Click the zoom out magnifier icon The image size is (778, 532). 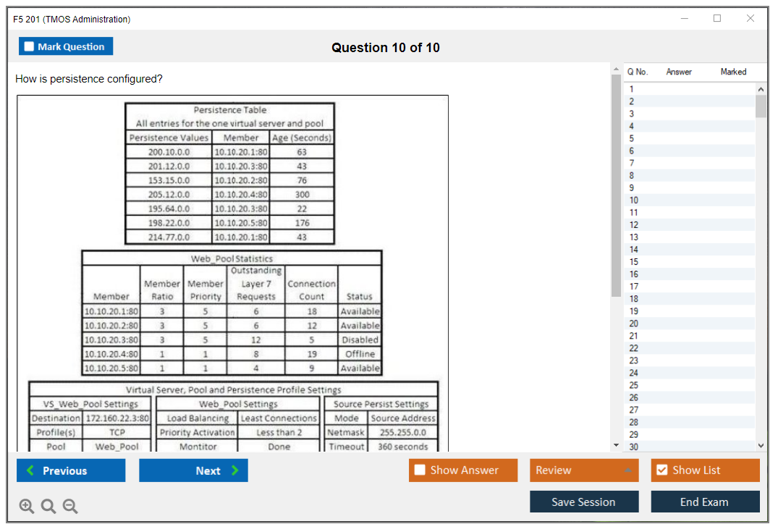(x=70, y=507)
